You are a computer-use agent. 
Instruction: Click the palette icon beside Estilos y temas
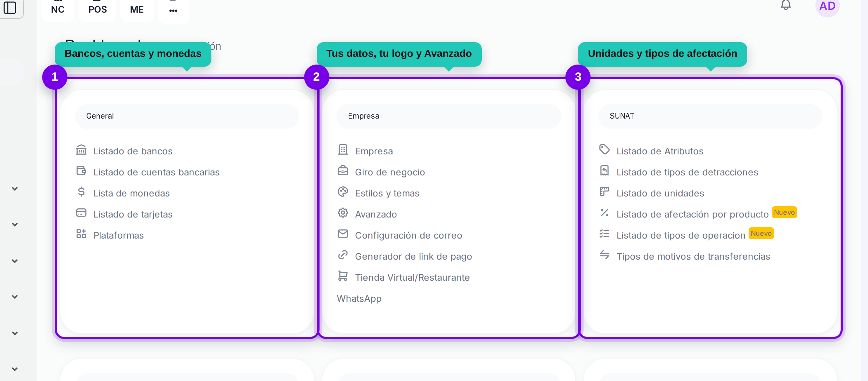tap(343, 192)
